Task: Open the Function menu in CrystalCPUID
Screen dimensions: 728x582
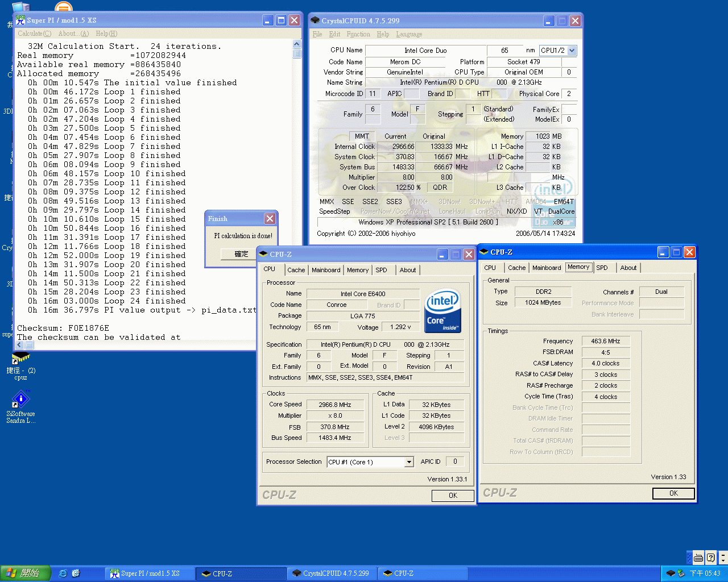Action: [358, 34]
